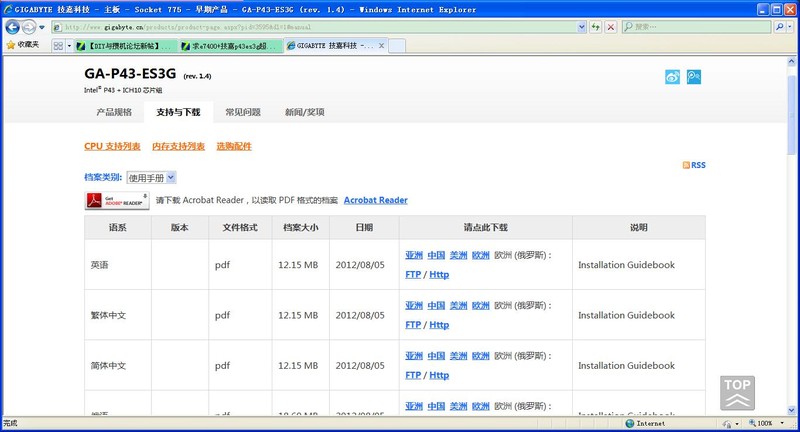Open the 选购配件 link
This screenshot has height=432, width=800.
(234, 146)
